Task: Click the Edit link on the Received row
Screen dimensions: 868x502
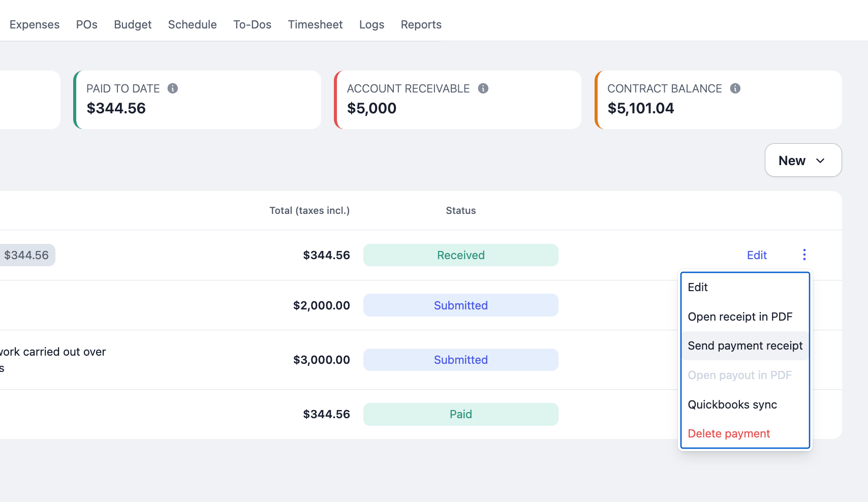Action: coord(757,255)
